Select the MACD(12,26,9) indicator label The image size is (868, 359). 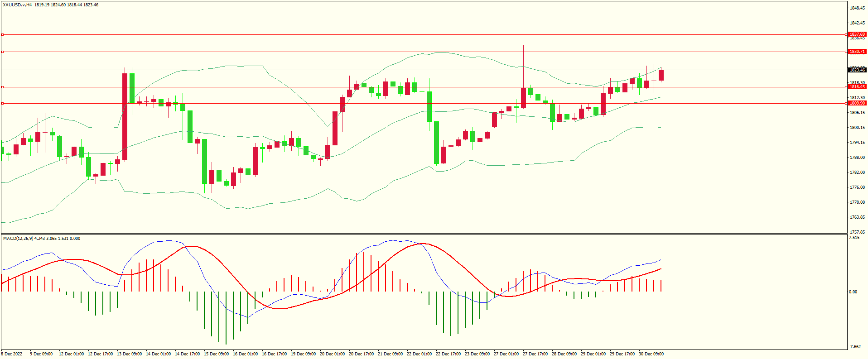coord(18,239)
